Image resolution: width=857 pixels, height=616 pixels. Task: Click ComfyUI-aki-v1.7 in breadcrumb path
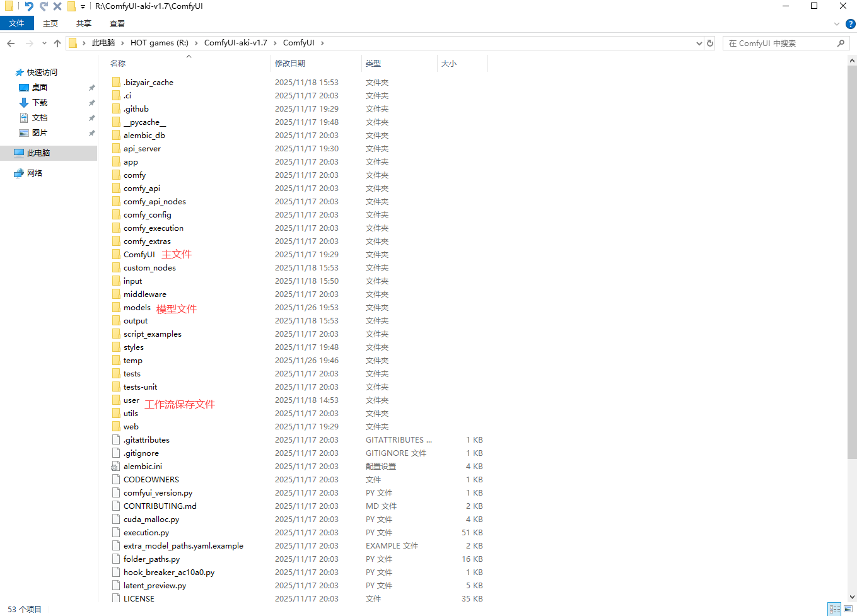coord(235,43)
